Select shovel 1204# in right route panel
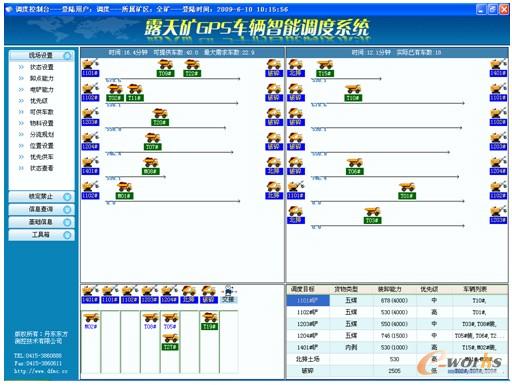 (x=498, y=166)
